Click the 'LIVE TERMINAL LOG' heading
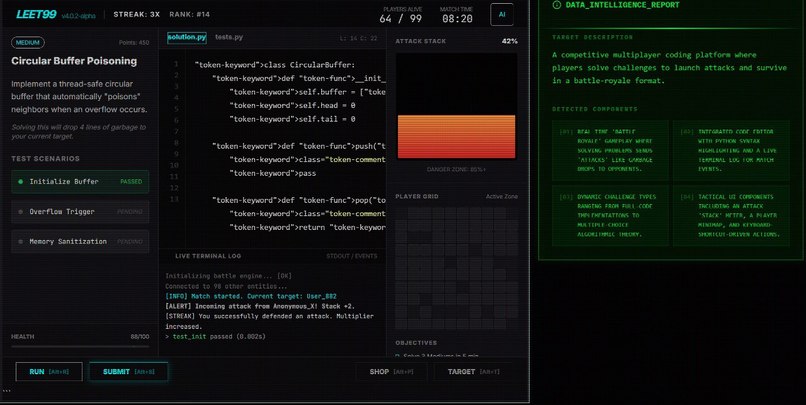 tap(208, 256)
